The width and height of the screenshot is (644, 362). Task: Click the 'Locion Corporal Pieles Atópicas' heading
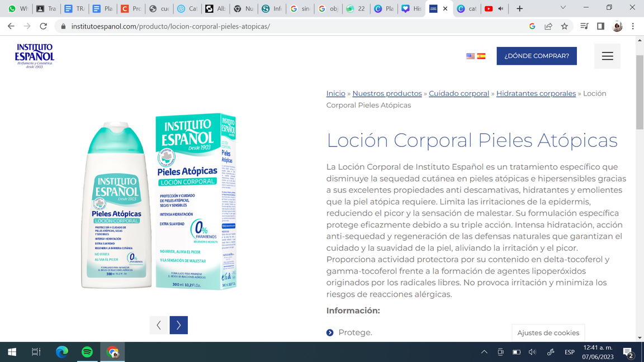472,140
